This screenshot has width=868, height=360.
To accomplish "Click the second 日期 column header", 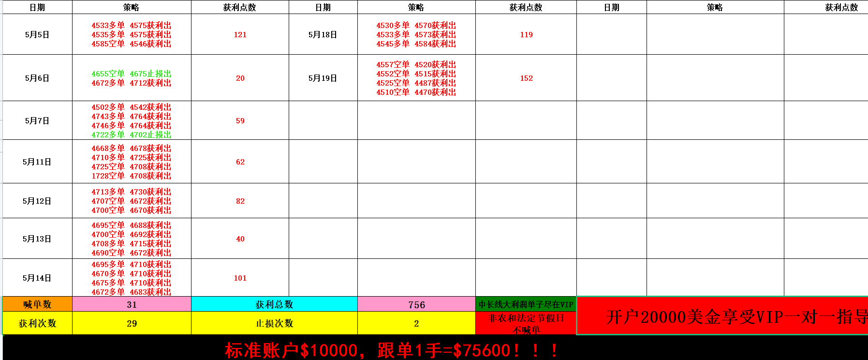I will 323,7.
